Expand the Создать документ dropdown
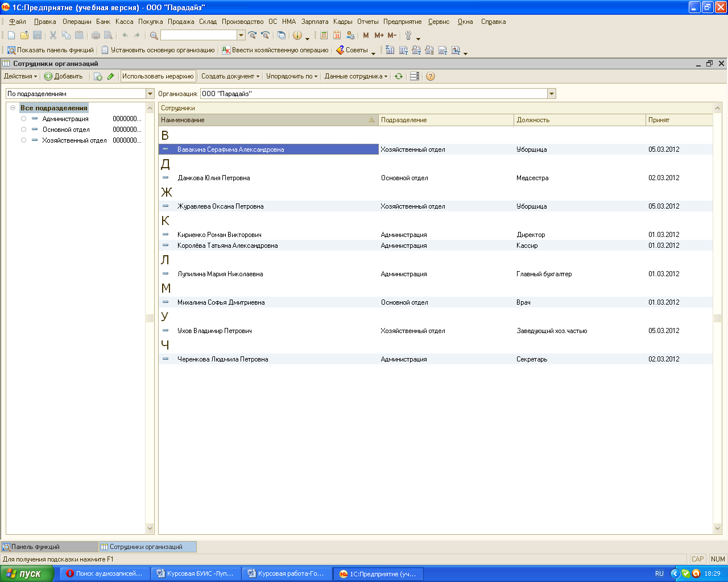This screenshot has width=728, height=582. [230, 76]
